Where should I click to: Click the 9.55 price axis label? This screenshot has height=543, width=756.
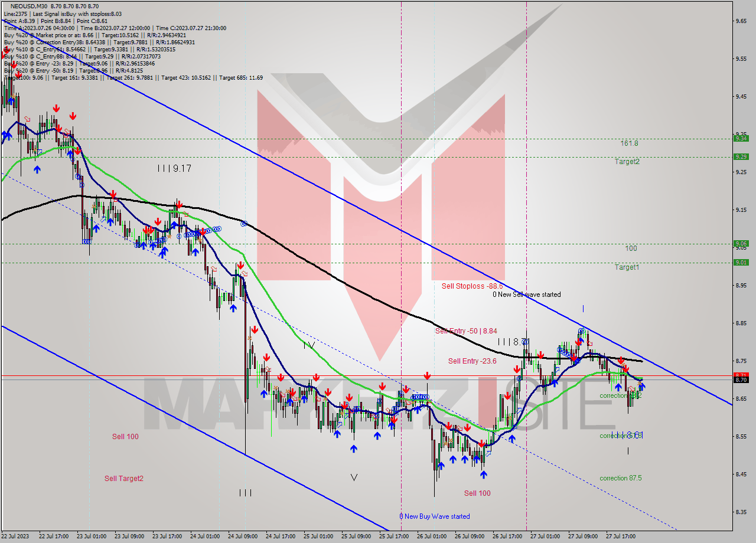742,58
